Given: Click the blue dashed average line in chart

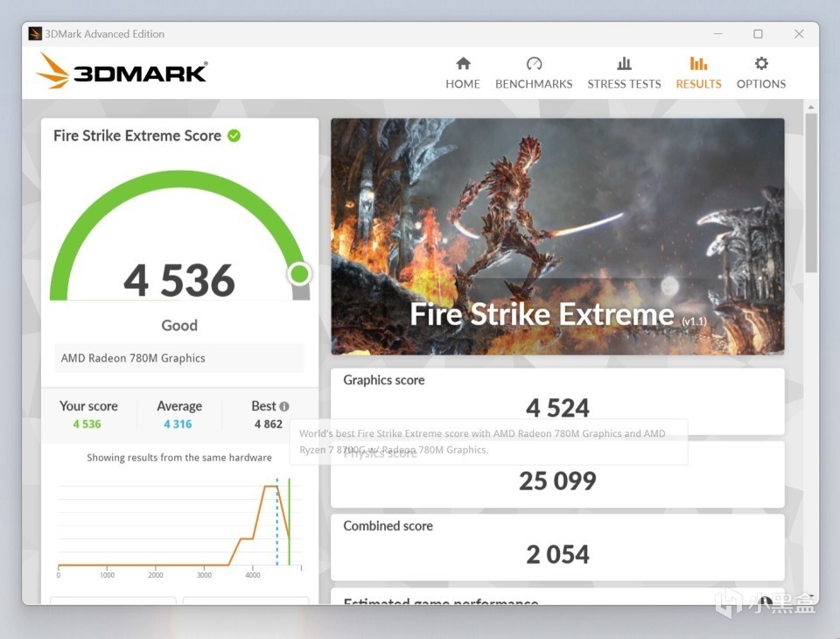Looking at the screenshot, I should 277,521.
